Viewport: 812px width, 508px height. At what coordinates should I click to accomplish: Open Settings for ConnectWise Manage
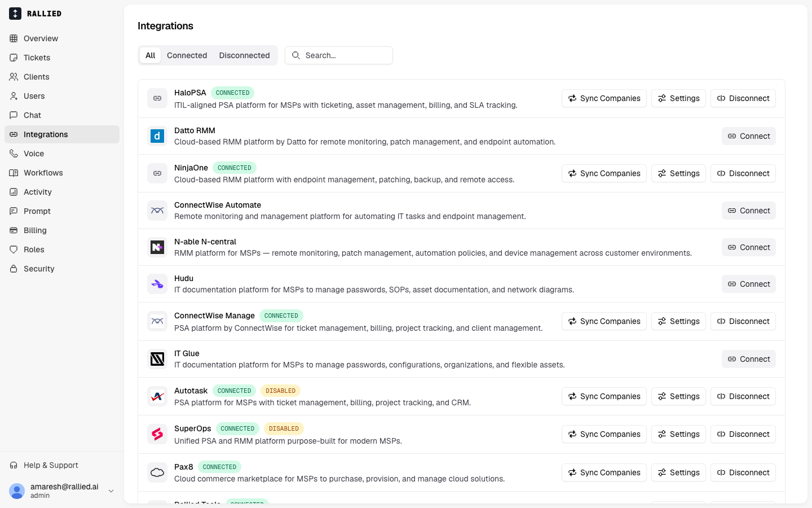click(x=678, y=321)
